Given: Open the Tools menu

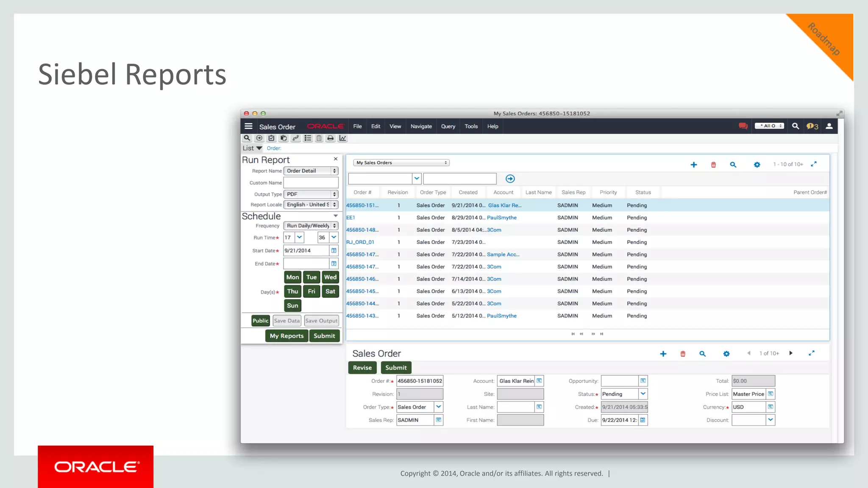Looking at the screenshot, I should coord(471,126).
